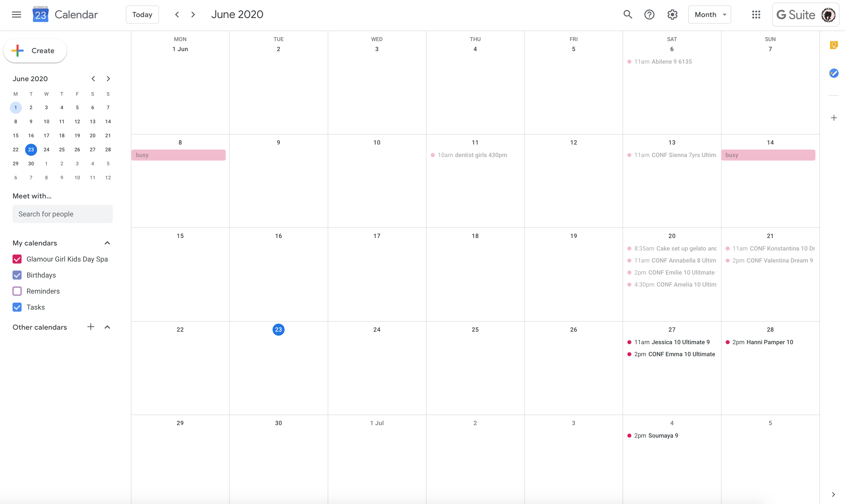Click the Create event plus icon
The image size is (845, 504).
[x=18, y=50]
